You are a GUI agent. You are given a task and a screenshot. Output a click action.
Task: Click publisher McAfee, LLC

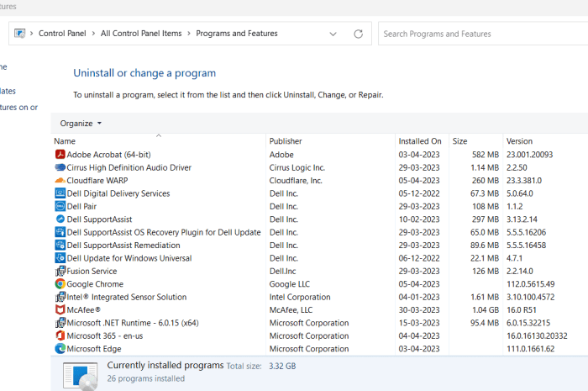coord(291,310)
